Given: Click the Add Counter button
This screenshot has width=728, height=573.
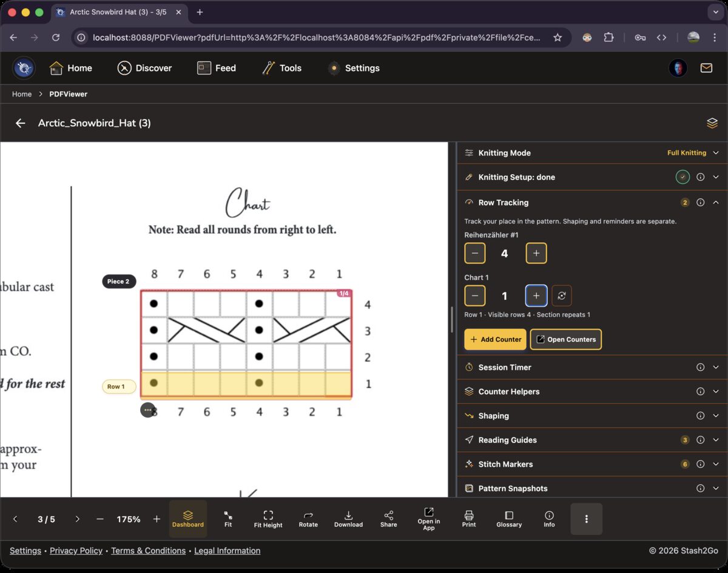Looking at the screenshot, I should tap(495, 339).
